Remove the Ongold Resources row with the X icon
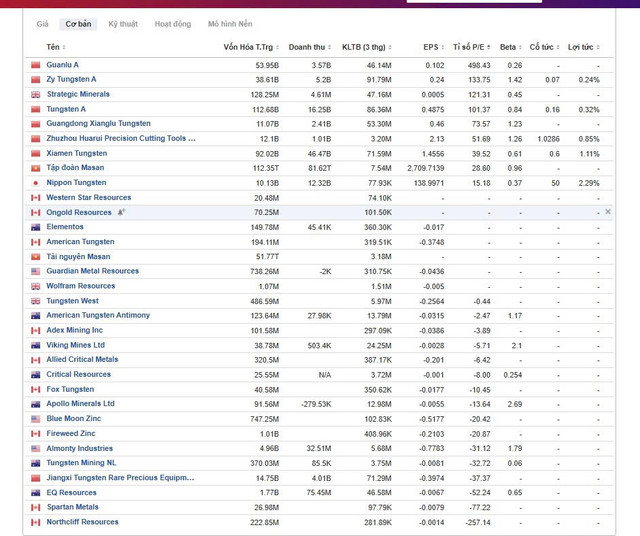This screenshot has width=640, height=536. [x=607, y=212]
